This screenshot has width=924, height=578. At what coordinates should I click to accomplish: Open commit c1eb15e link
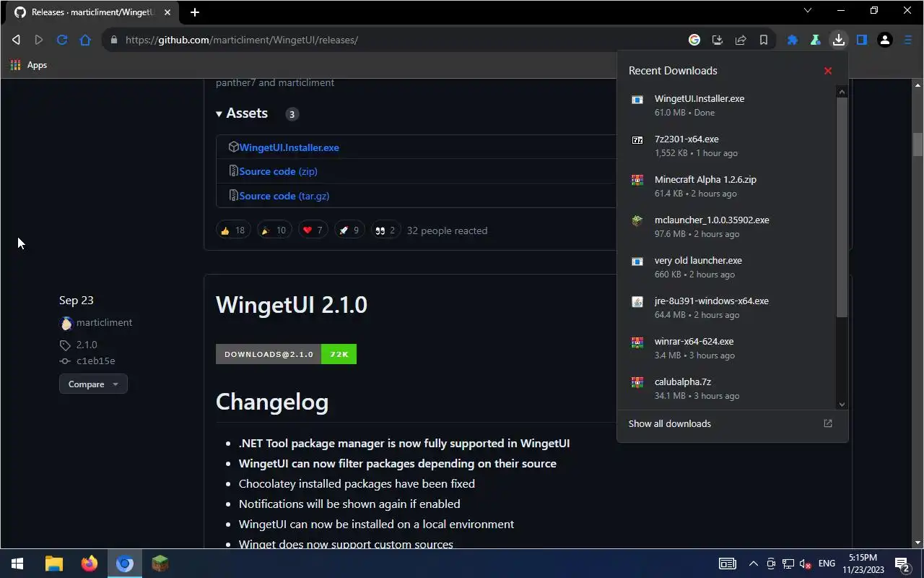pos(95,361)
